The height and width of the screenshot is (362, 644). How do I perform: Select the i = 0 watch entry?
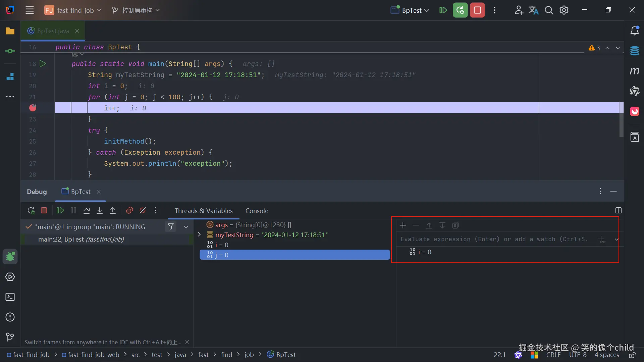(x=420, y=252)
